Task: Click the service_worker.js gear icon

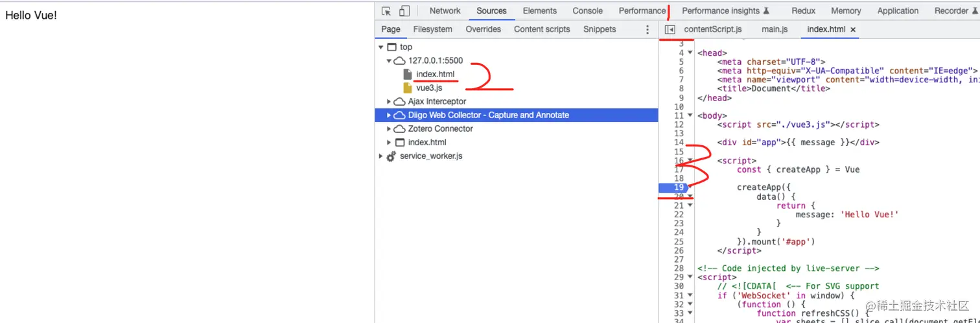Action: [x=391, y=156]
